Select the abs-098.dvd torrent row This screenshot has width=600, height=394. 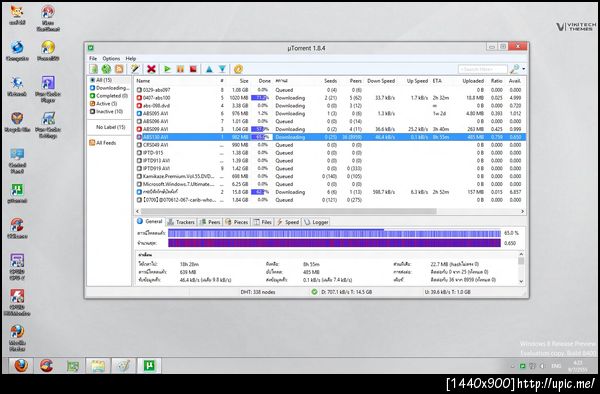pos(331,106)
